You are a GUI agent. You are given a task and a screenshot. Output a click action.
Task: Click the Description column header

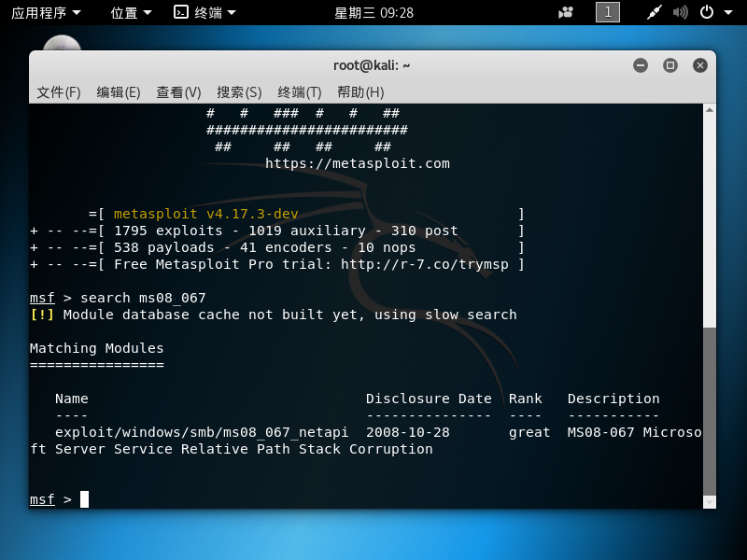tap(613, 399)
